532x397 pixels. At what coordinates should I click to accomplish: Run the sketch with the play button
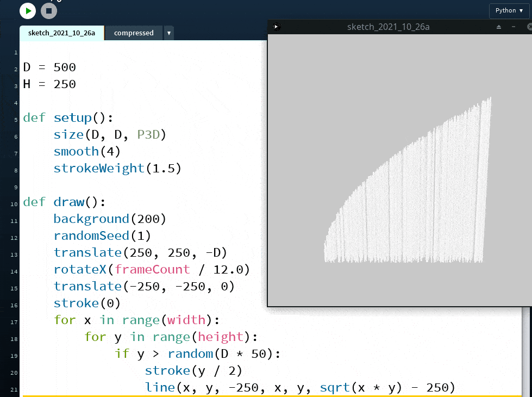[x=28, y=10]
